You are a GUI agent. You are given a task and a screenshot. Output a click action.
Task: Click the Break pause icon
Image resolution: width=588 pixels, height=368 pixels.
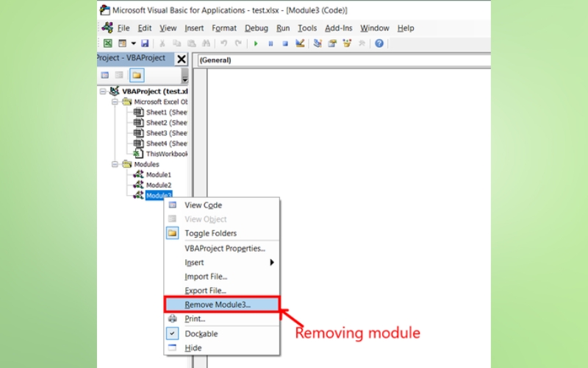pos(270,43)
